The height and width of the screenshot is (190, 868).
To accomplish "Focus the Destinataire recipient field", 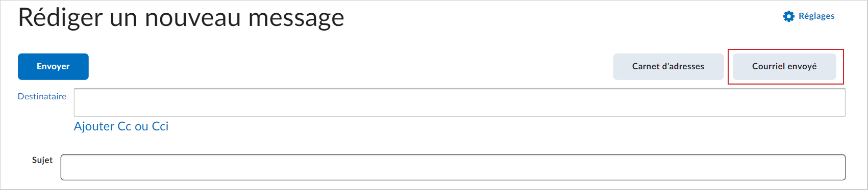I will click(460, 102).
